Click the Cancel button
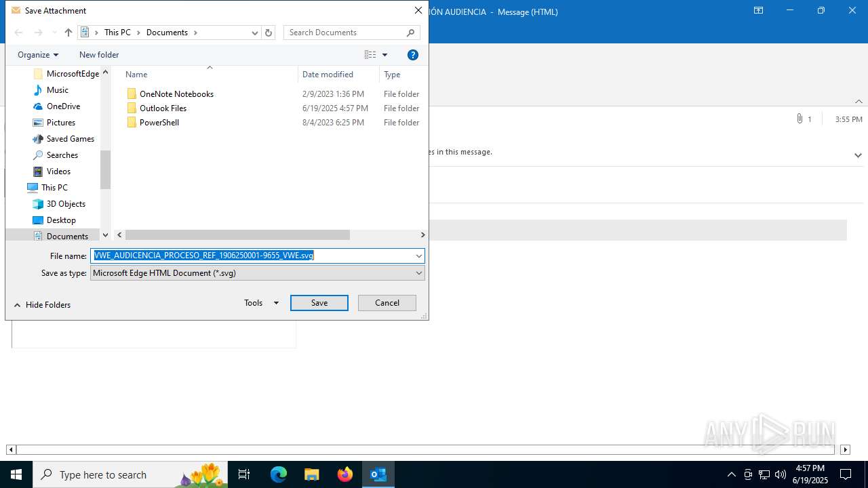Viewport: 868px width, 488px height. 387,303
